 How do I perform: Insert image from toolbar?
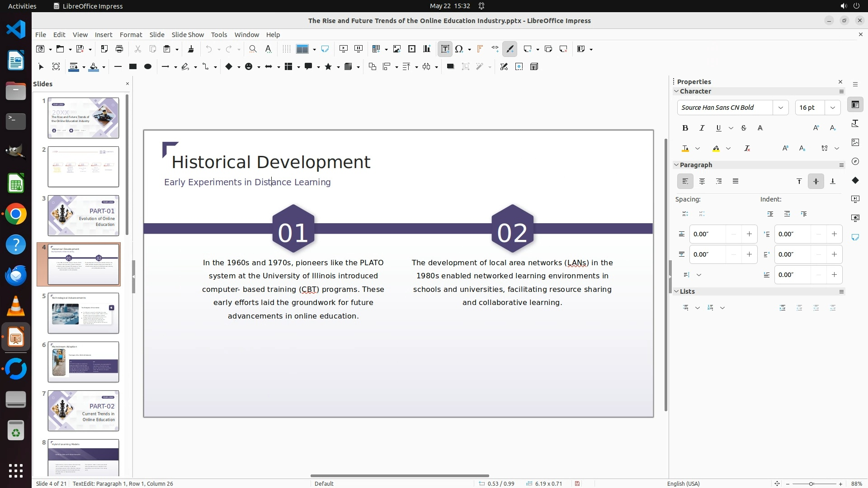click(x=397, y=49)
